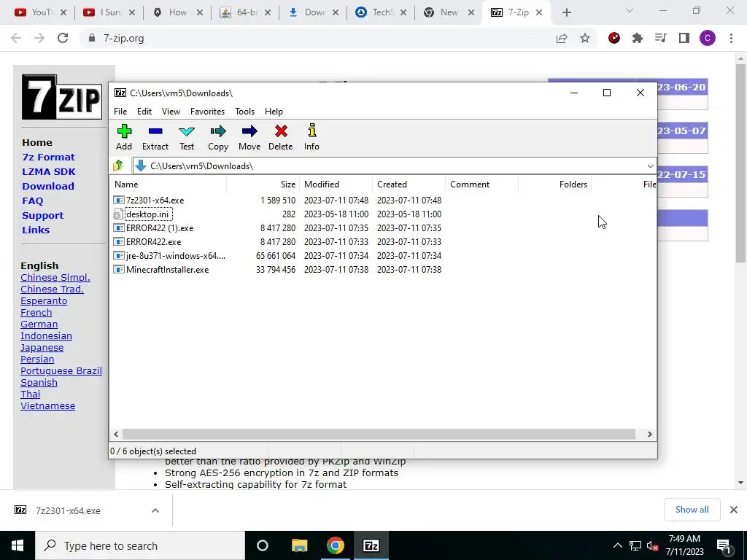
Task: Click right arrow of file list scrollbar
Action: point(650,435)
